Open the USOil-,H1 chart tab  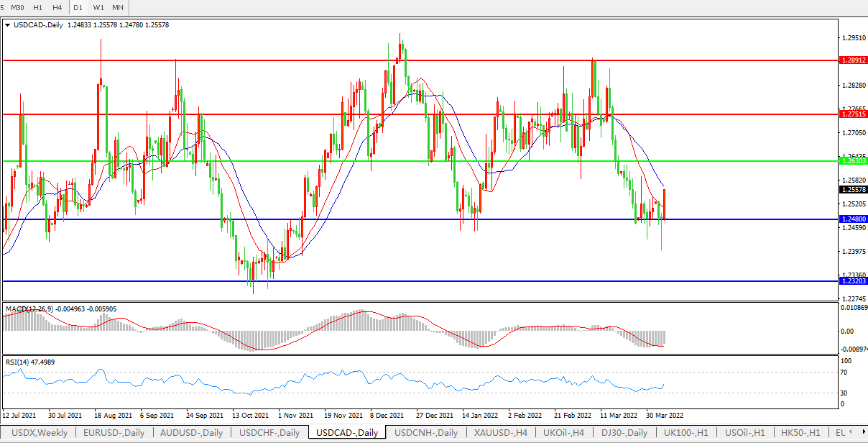(744, 432)
